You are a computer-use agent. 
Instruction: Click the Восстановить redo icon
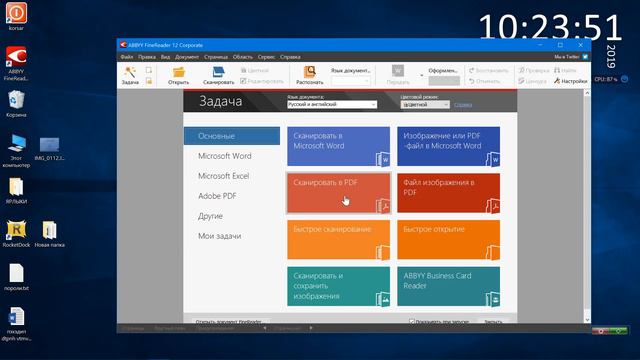click(x=472, y=71)
